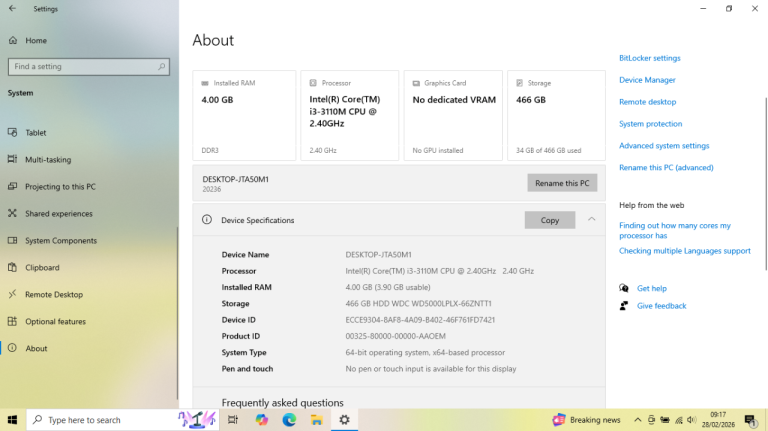
Task: Go to Settings Home
Action: pos(36,40)
